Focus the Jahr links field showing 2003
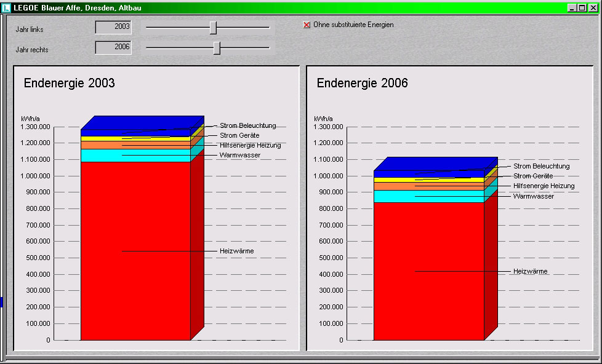The width and height of the screenshot is (602, 364). pos(113,28)
